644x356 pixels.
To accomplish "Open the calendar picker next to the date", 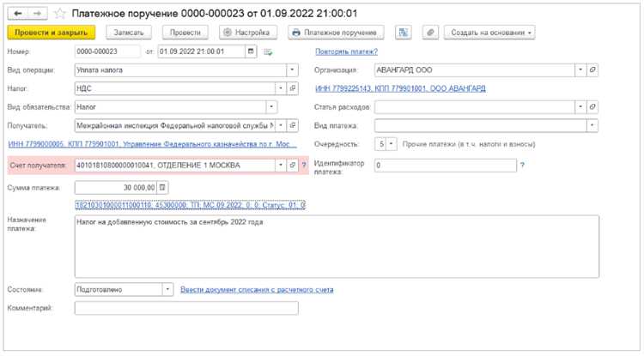I will pyautogui.click(x=251, y=51).
